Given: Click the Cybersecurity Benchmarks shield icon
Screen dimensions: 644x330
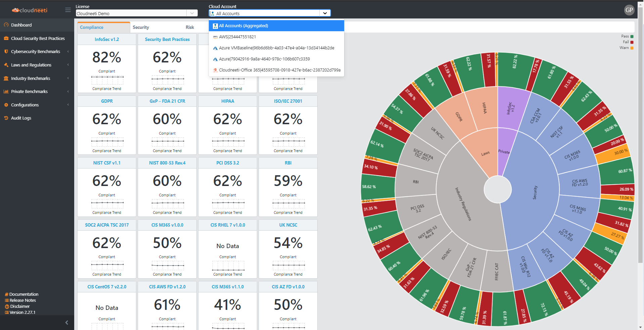Looking at the screenshot, I should 6,51.
